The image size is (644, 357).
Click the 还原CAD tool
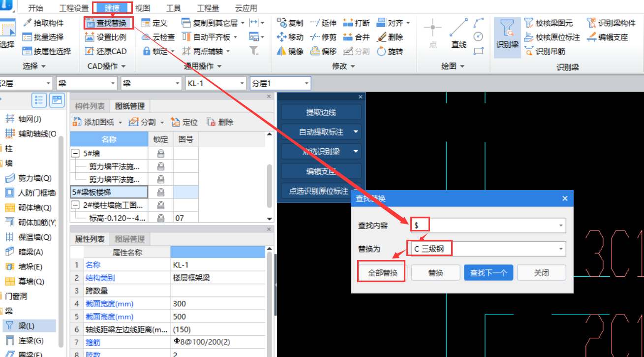tap(106, 51)
